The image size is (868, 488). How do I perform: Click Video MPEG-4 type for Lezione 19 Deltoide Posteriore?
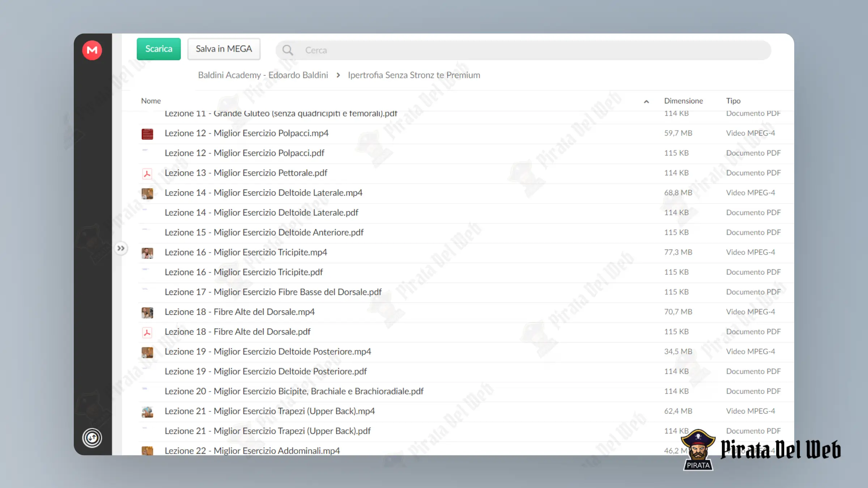(x=750, y=352)
